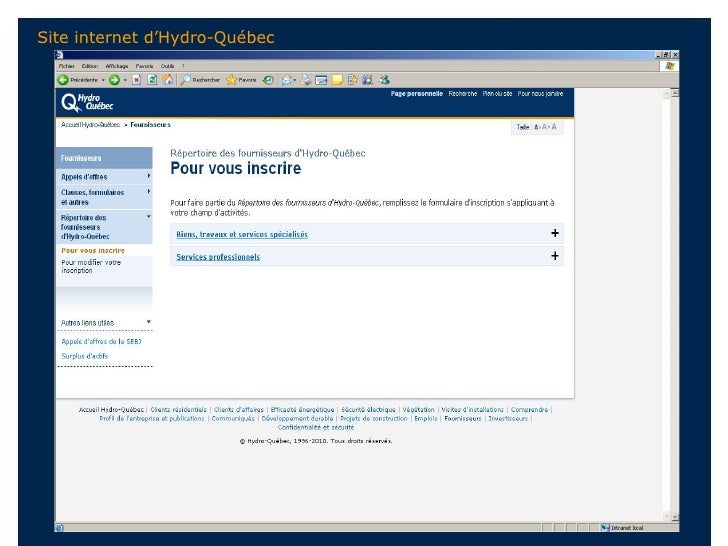This screenshot has width=728, height=546.
Task: Expand Clauses, formulaires et autres item
Action: pyautogui.click(x=104, y=197)
